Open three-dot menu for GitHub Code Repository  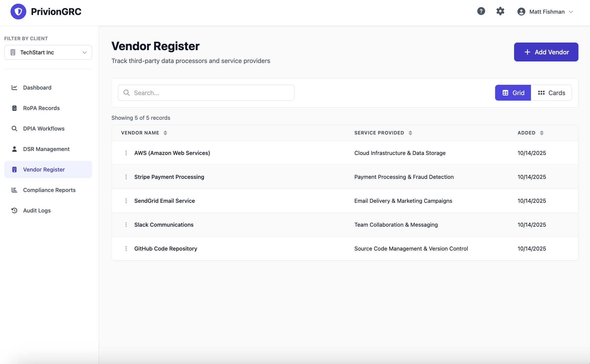[126, 248]
